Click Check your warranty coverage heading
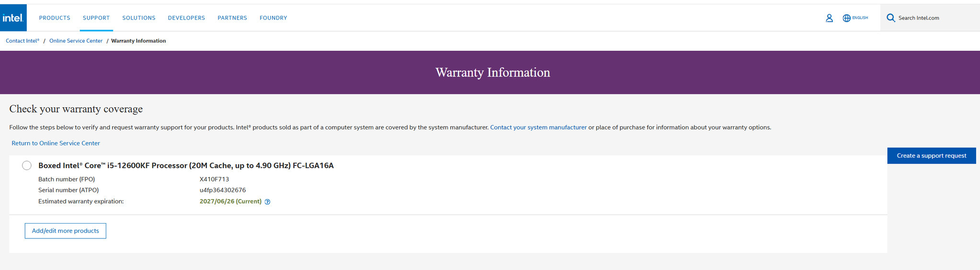This screenshot has height=270, width=980. click(x=76, y=109)
